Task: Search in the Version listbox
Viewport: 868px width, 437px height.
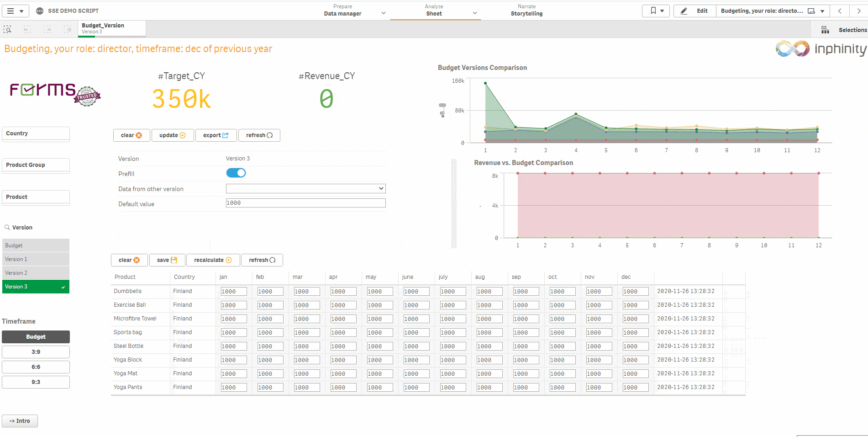Action: point(7,227)
